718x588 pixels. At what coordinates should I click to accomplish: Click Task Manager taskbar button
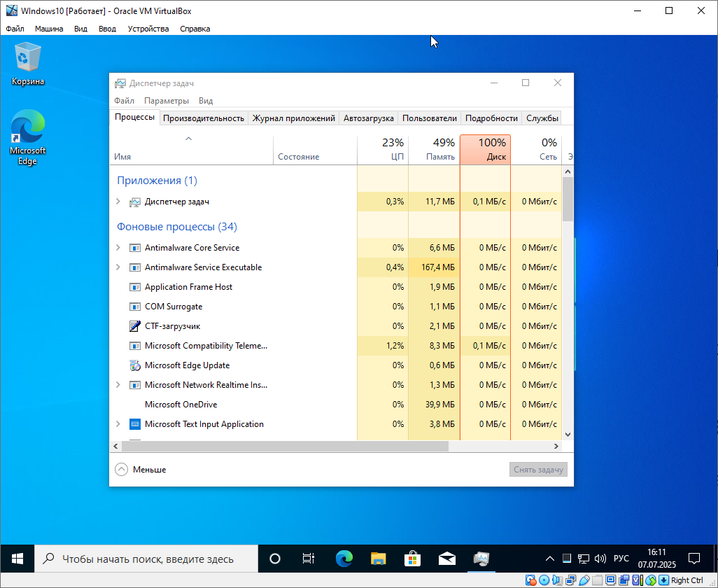481,559
